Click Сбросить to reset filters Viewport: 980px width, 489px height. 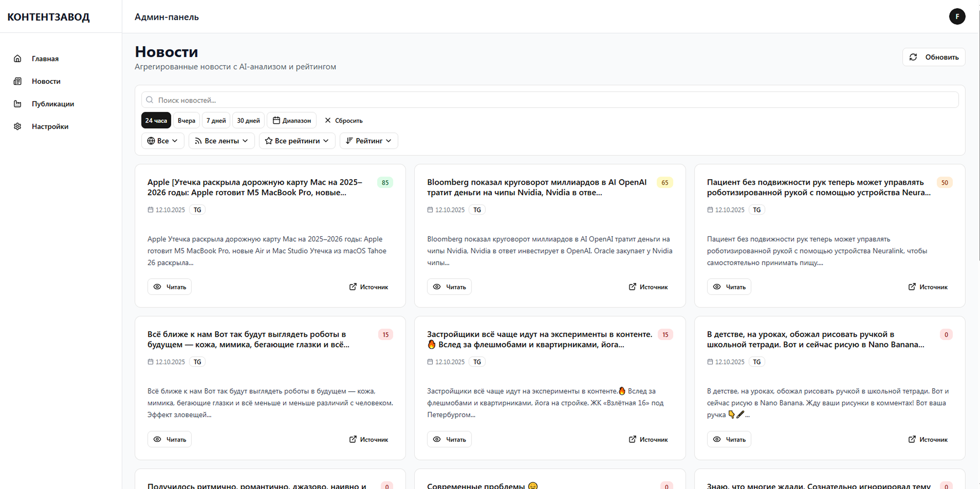pyautogui.click(x=344, y=120)
